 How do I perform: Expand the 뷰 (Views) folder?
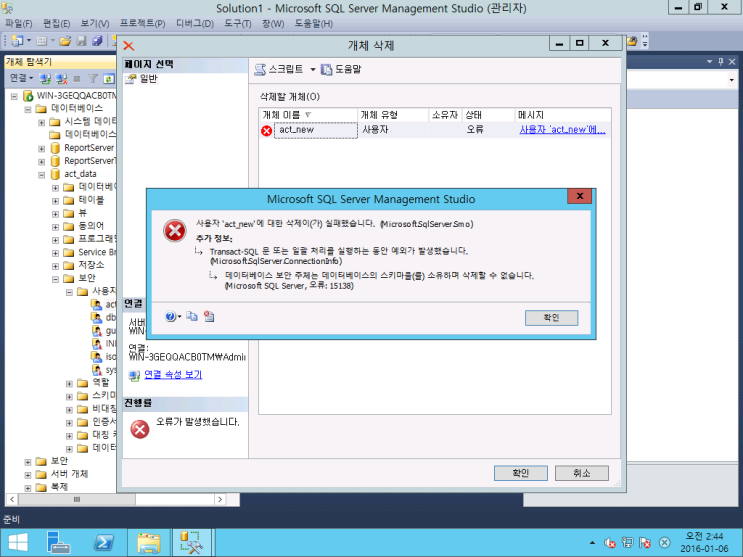click(x=55, y=214)
